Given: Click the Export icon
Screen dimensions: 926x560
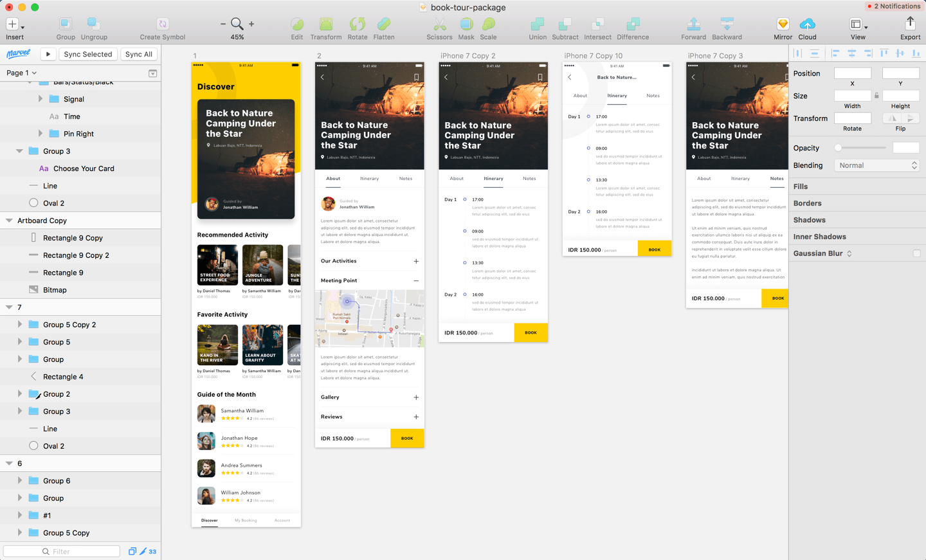Looking at the screenshot, I should pyautogui.click(x=910, y=24).
